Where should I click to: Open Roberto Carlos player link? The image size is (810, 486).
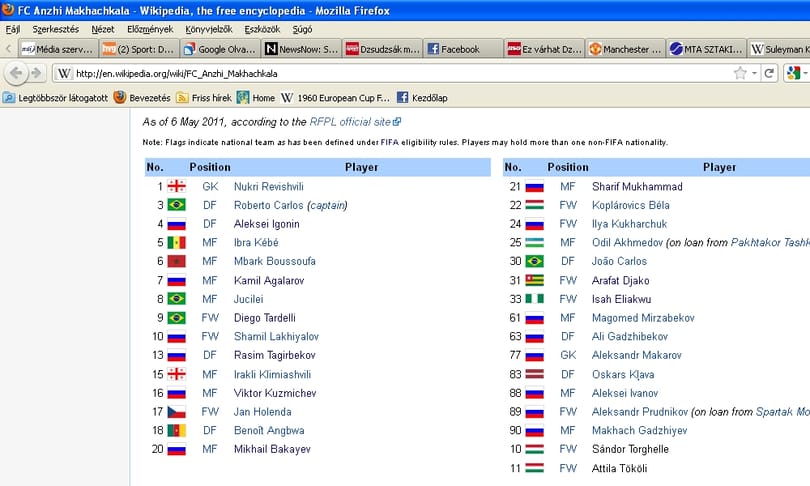tap(269, 205)
